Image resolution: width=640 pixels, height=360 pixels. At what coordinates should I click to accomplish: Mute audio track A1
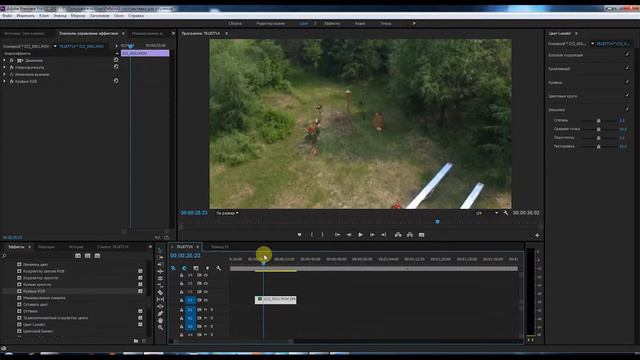pos(205,310)
